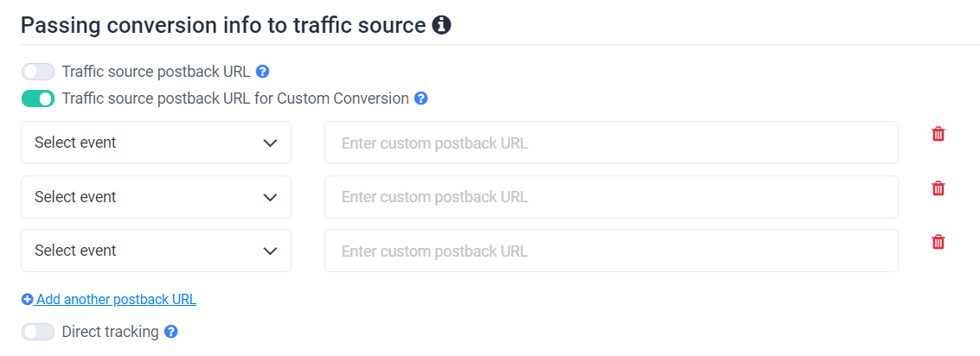Click help icon beside Custom Conversion postback label

421,99
